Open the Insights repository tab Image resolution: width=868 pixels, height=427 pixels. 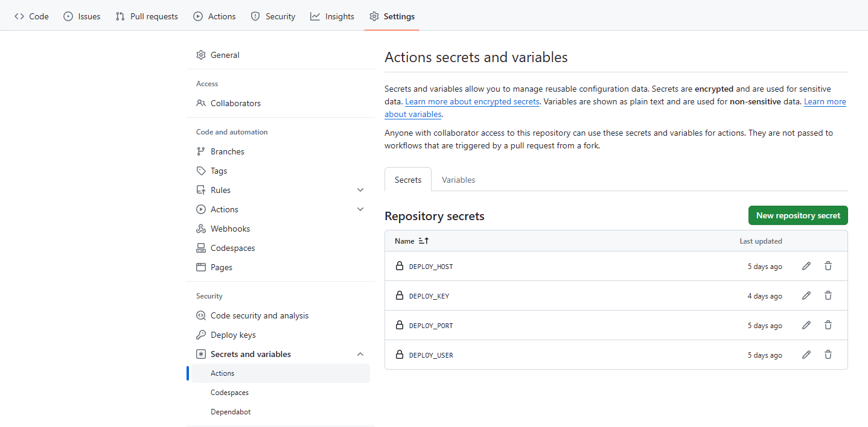[332, 16]
